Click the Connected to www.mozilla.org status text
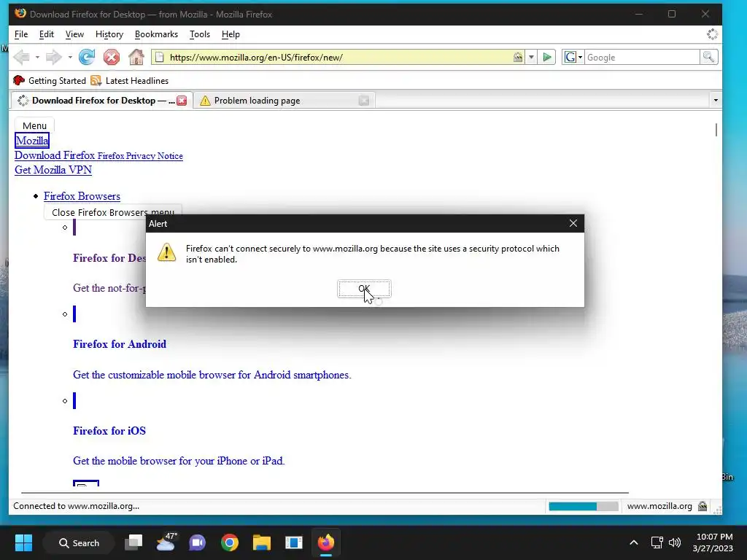 click(x=76, y=506)
